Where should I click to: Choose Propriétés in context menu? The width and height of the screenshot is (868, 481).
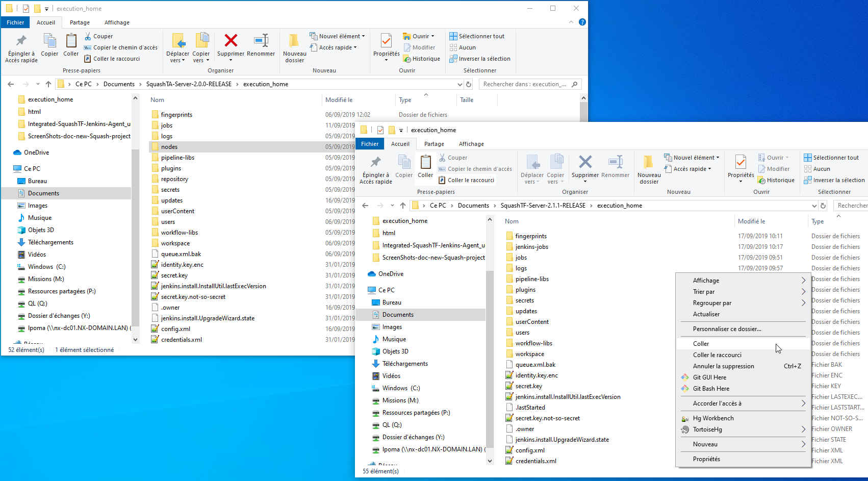tap(743, 459)
